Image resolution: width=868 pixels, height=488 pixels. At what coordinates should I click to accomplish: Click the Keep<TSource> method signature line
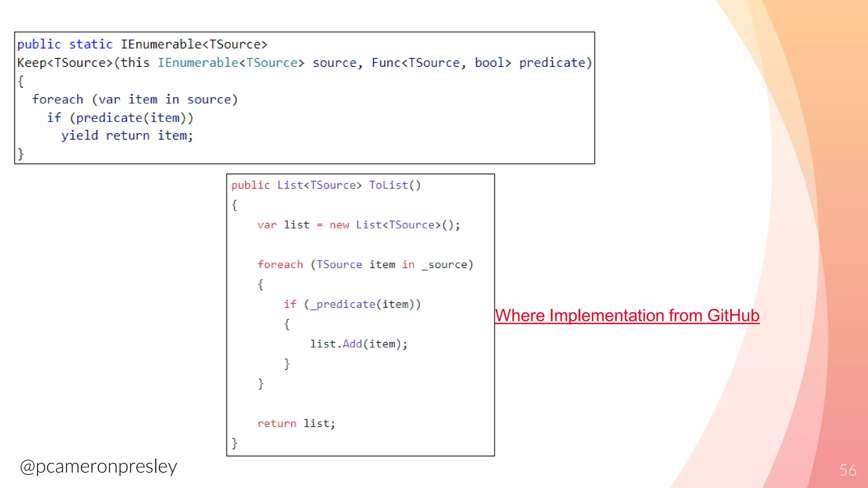click(304, 63)
